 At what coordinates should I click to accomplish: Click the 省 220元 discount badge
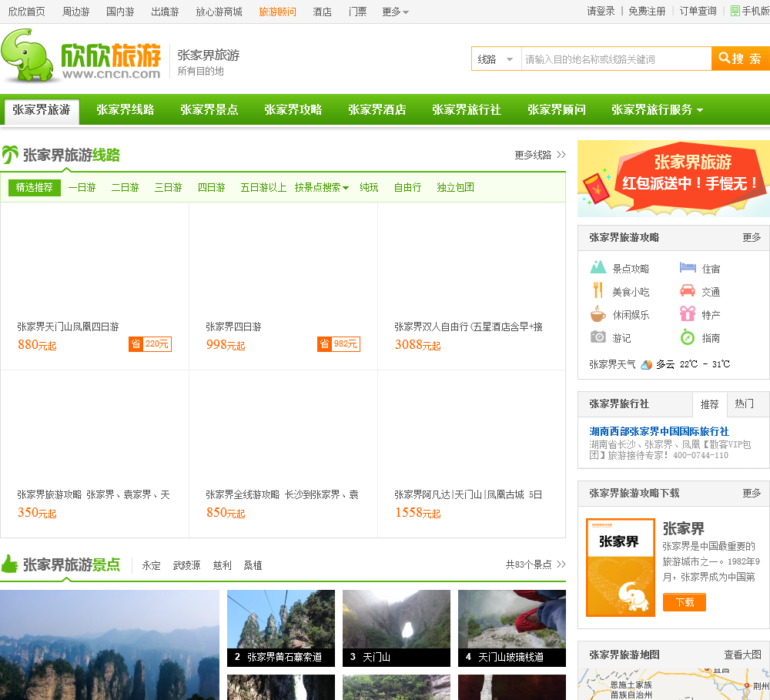coord(150,344)
